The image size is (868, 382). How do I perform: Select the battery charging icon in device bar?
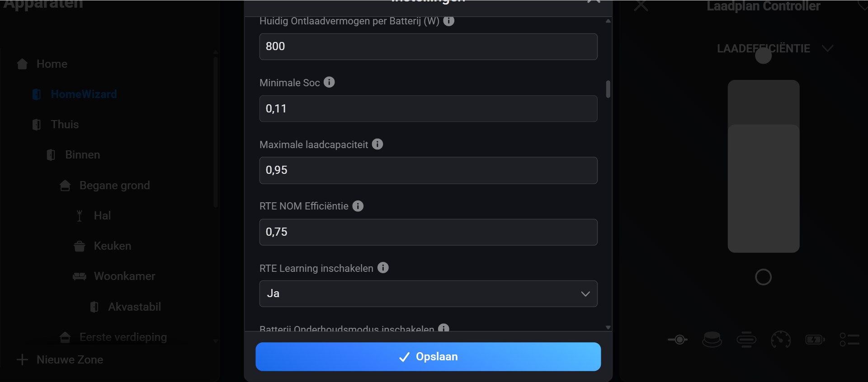tap(815, 340)
